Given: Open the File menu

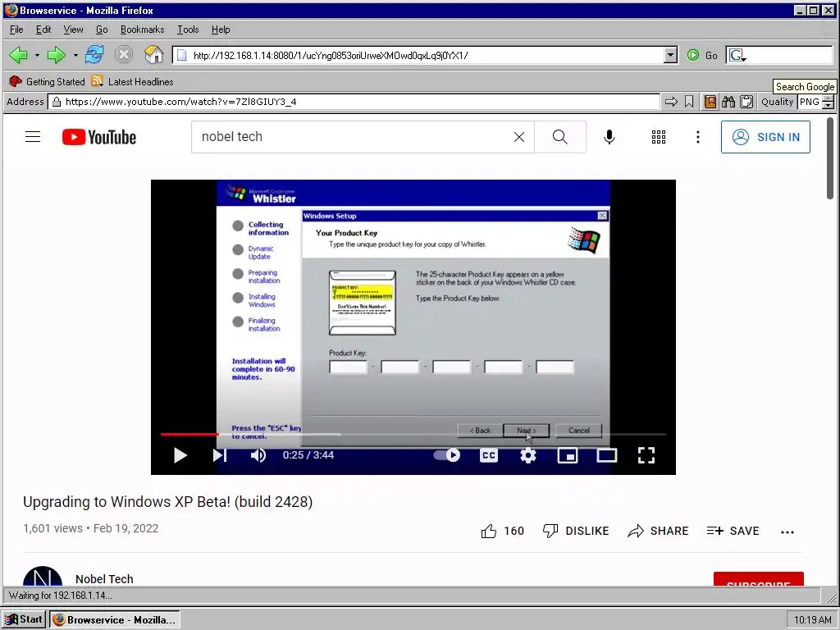Looking at the screenshot, I should [x=16, y=30].
